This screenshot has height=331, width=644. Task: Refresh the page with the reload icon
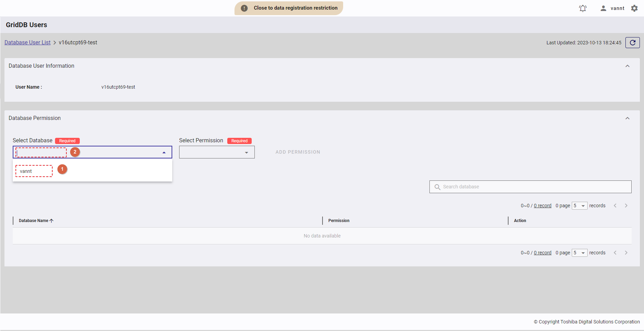pos(632,43)
